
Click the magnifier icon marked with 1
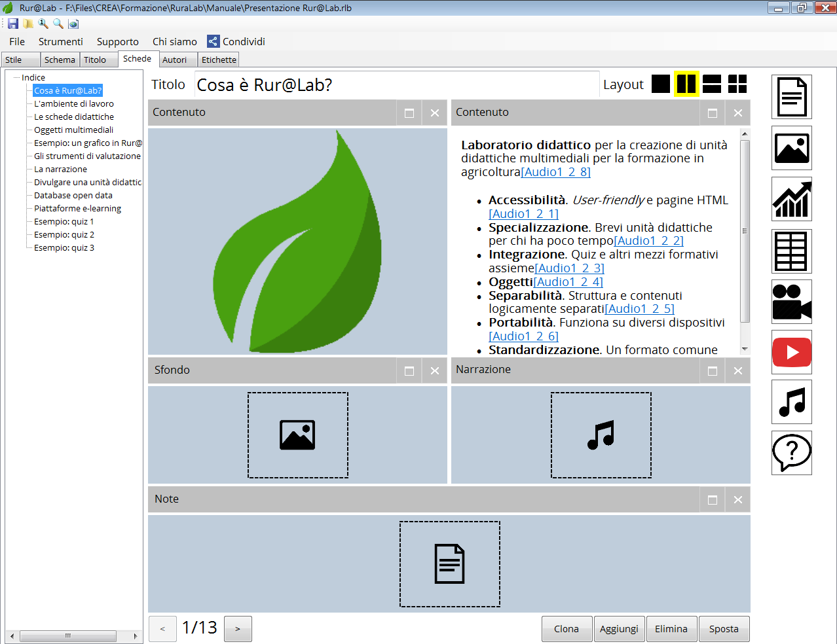[x=43, y=24]
